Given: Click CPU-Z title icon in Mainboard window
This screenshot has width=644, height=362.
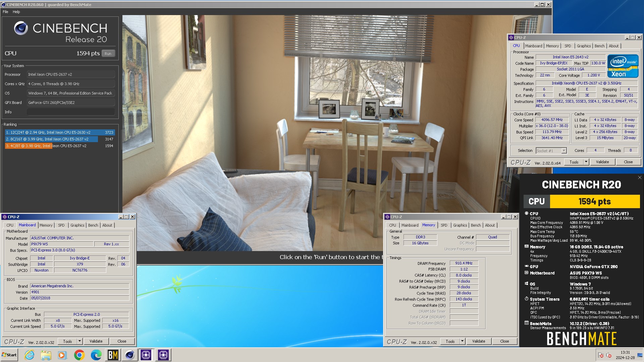Looking at the screenshot, I should [x=5, y=217].
